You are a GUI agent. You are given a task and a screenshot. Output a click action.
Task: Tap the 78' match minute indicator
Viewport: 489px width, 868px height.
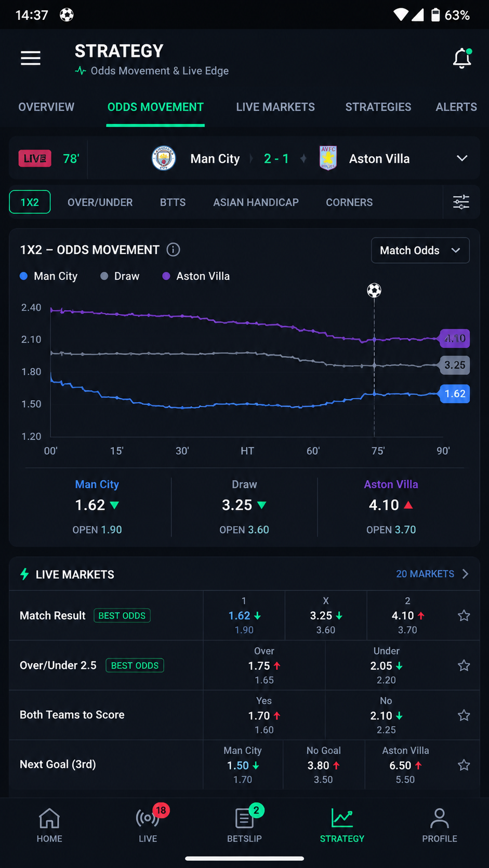tap(71, 158)
